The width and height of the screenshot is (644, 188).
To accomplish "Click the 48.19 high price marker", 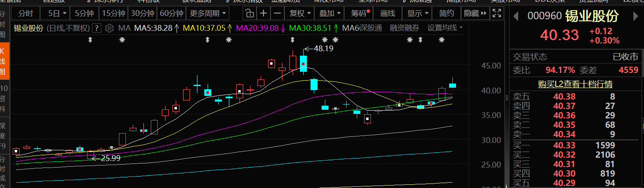I will [x=323, y=48].
